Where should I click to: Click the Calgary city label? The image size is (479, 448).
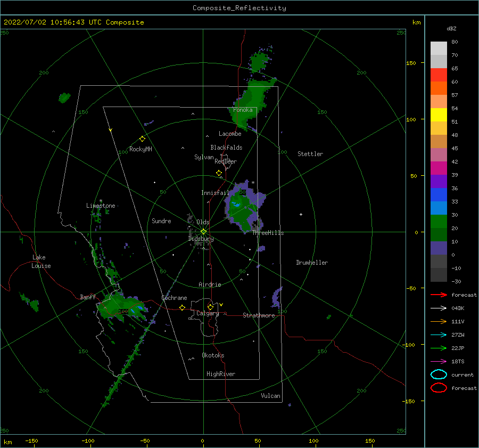coord(208,313)
